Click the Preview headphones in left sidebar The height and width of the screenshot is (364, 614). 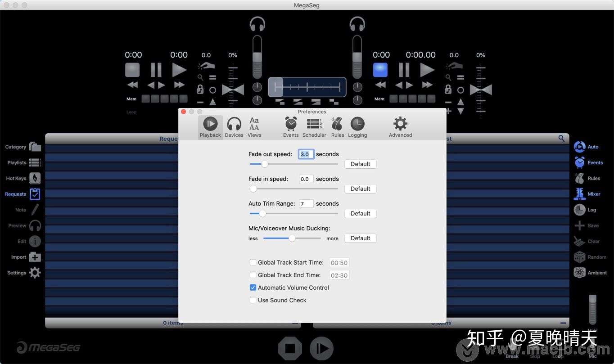(35, 225)
